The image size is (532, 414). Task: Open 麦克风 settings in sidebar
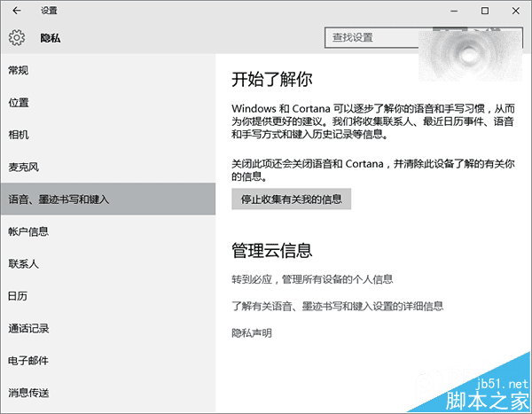coord(24,167)
